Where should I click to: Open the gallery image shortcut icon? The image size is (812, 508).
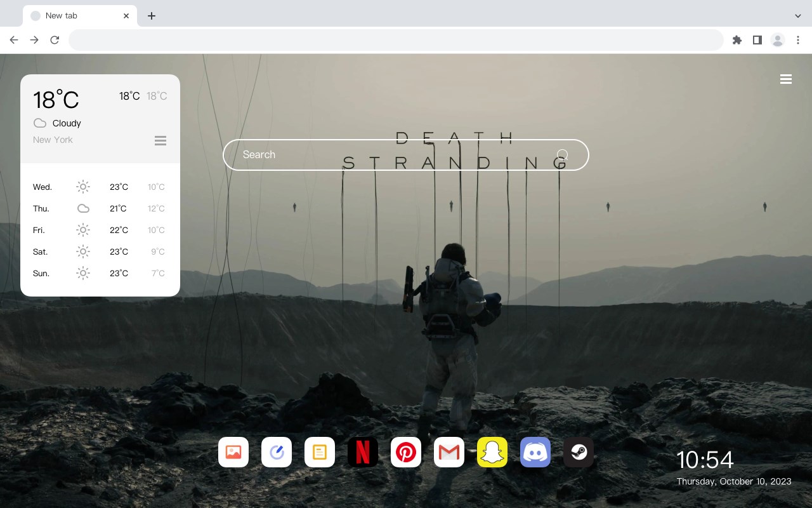[x=233, y=452]
